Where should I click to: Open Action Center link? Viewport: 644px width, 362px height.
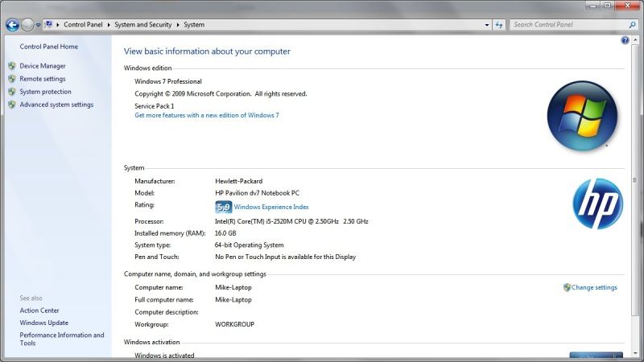coord(39,311)
